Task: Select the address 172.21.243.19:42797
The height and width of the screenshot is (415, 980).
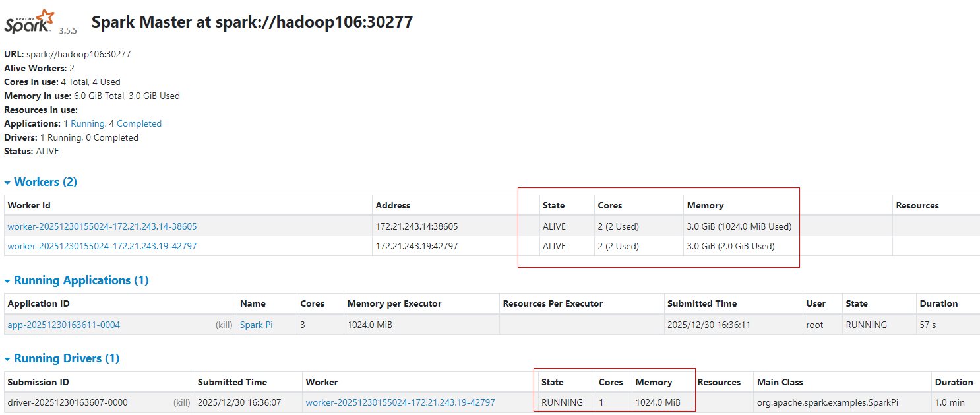Action: tap(417, 246)
